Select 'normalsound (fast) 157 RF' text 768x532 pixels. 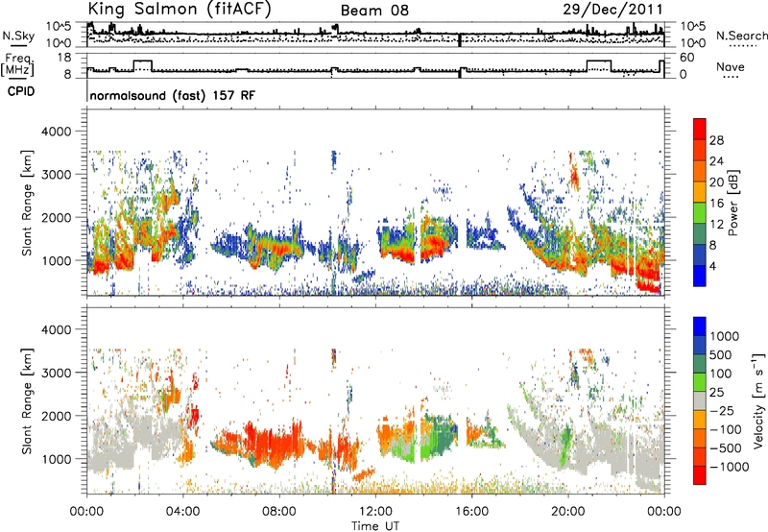pyautogui.click(x=173, y=95)
